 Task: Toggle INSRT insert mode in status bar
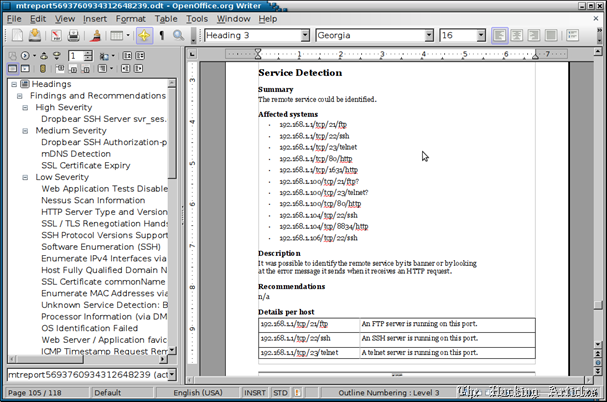coord(254,392)
